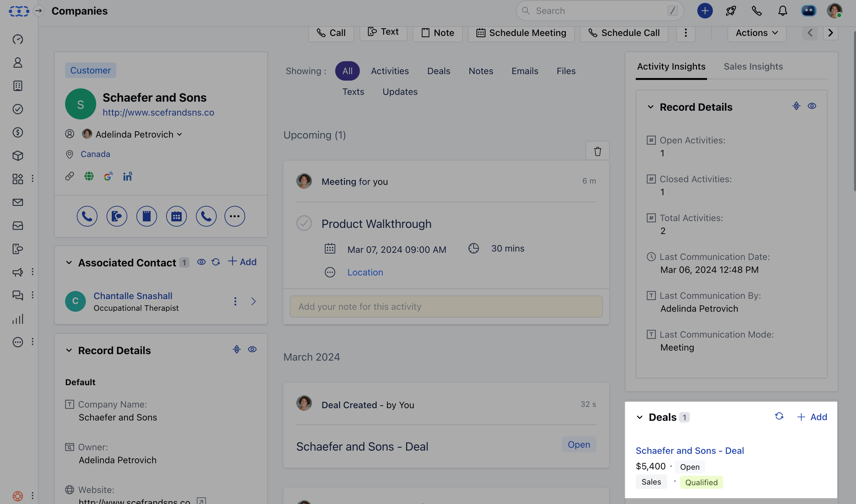Click reorder icon on right Record Details
Image resolution: width=856 pixels, height=504 pixels.
coord(796,106)
